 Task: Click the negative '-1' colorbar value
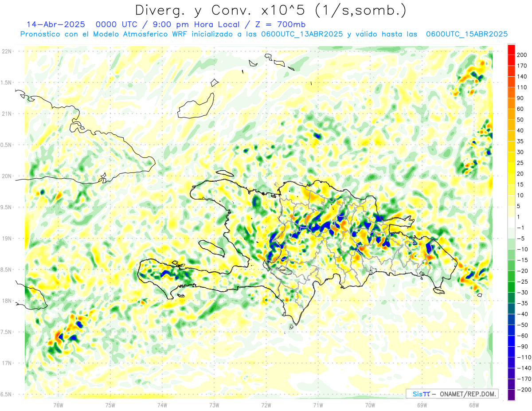(x=521, y=227)
